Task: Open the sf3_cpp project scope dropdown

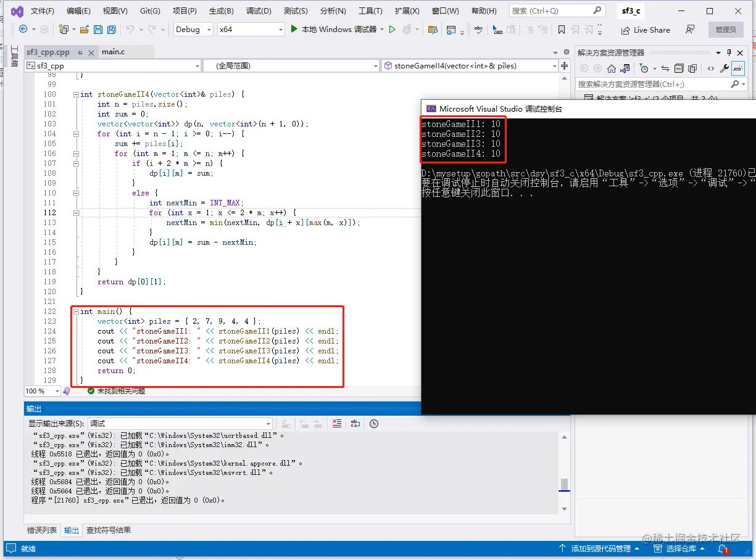Action: pyautogui.click(x=113, y=65)
